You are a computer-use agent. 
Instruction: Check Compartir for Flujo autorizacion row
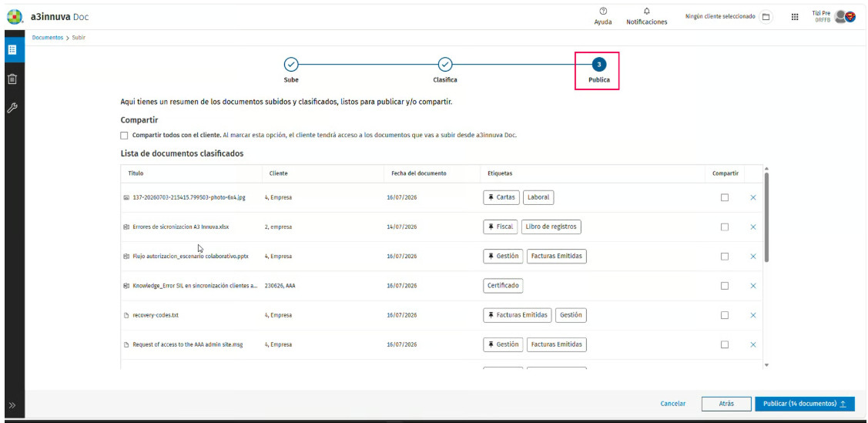[x=725, y=257]
